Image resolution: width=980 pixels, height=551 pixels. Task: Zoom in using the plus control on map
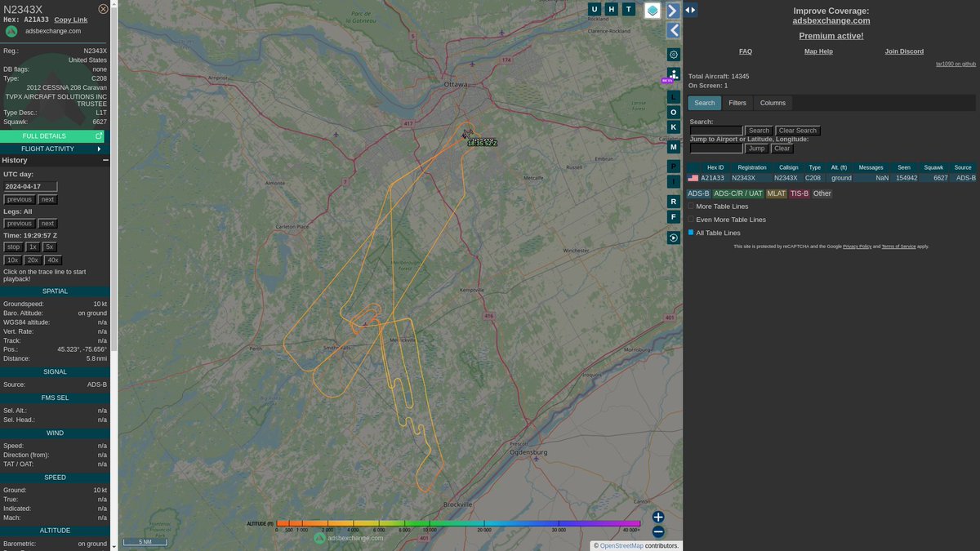click(x=657, y=516)
